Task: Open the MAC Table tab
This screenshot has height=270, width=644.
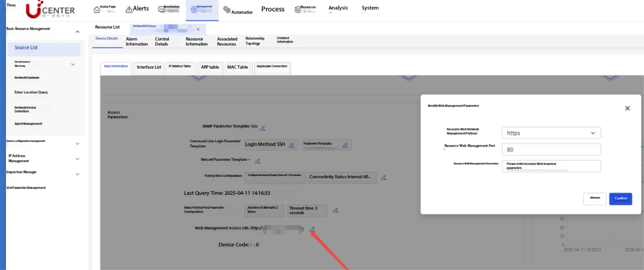Action: pos(238,67)
